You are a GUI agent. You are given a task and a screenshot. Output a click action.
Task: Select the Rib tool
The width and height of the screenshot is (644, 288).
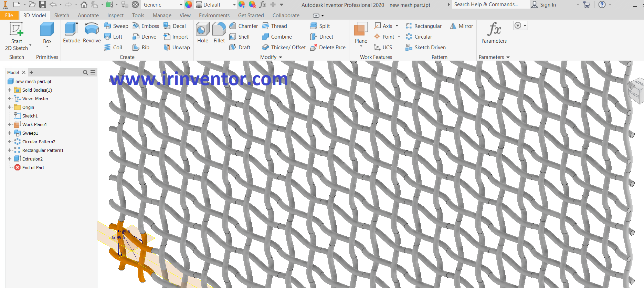pyautogui.click(x=141, y=48)
